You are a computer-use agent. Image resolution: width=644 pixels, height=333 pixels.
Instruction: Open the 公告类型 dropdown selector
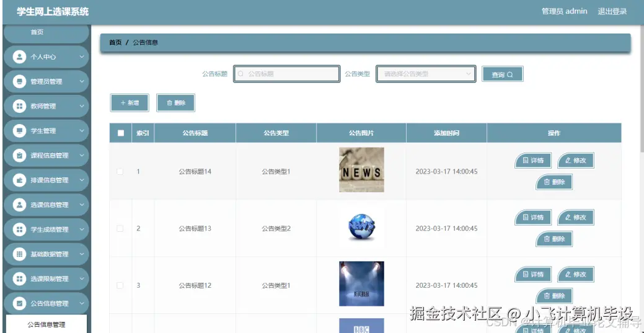coord(426,74)
